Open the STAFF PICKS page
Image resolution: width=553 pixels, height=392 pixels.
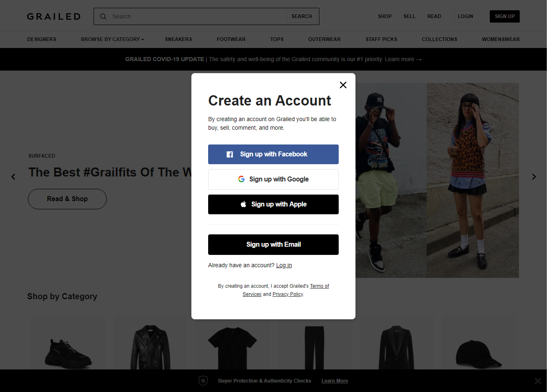(381, 39)
